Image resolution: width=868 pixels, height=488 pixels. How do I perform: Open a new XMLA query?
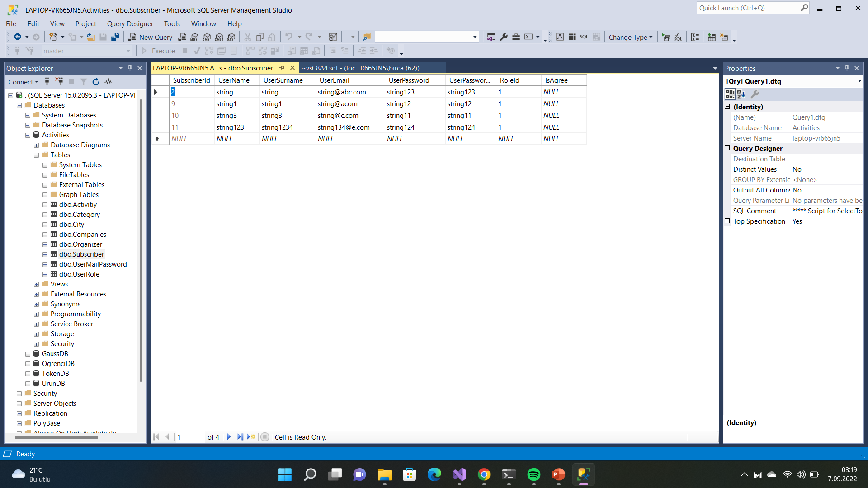[219, 37]
